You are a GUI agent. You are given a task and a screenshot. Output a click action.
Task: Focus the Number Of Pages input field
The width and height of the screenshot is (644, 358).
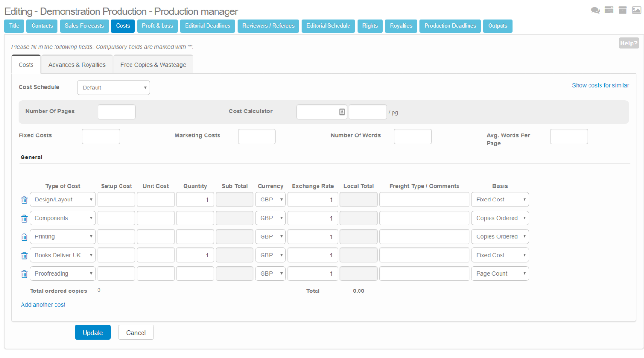(117, 112)
